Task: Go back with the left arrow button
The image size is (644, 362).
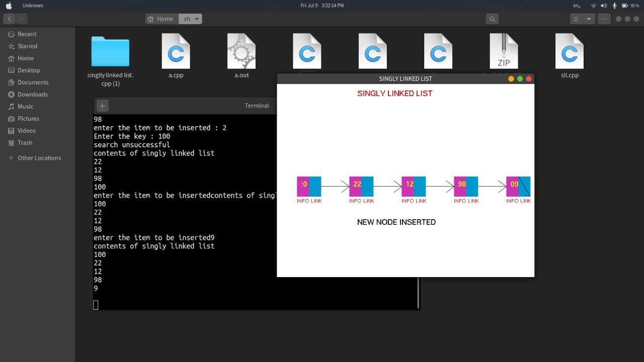Action: [x=9, y=19]
